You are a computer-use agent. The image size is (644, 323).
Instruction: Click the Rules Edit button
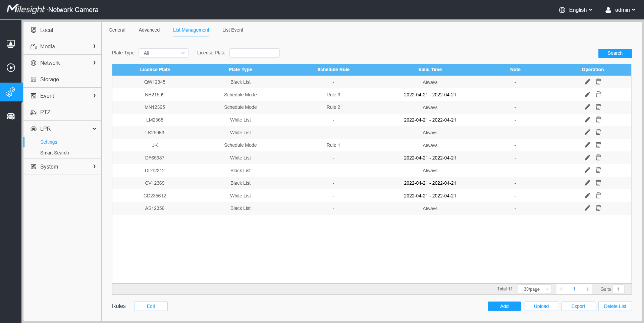pyautogui.click(x=151, y=306)
